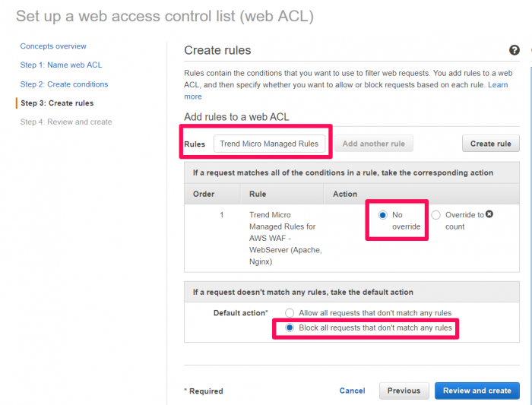
Task: Open Step 4: Review and create
Action: click(x=66, y=122)
